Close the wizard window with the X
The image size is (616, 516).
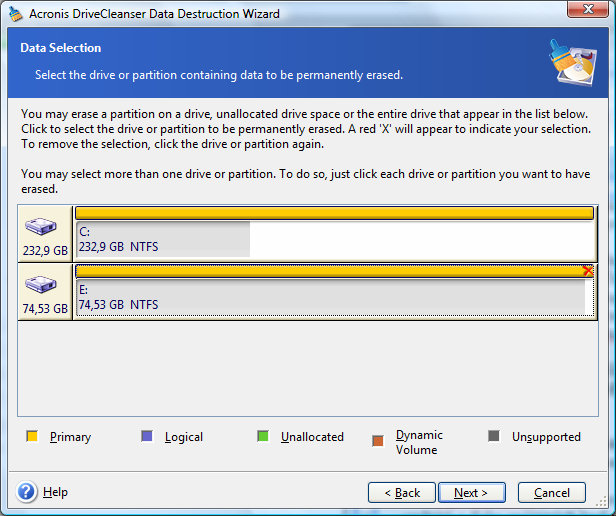click(x=588, y=9)
